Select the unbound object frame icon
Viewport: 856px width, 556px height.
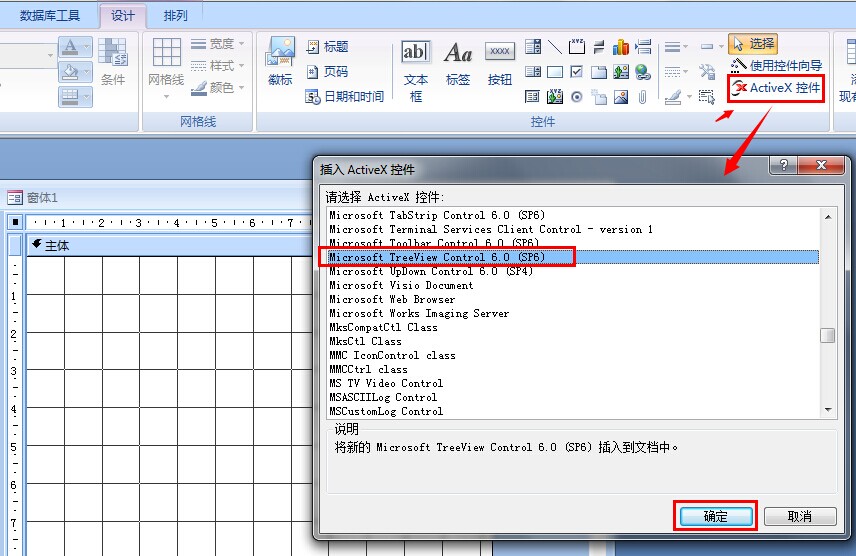(621, 72)
